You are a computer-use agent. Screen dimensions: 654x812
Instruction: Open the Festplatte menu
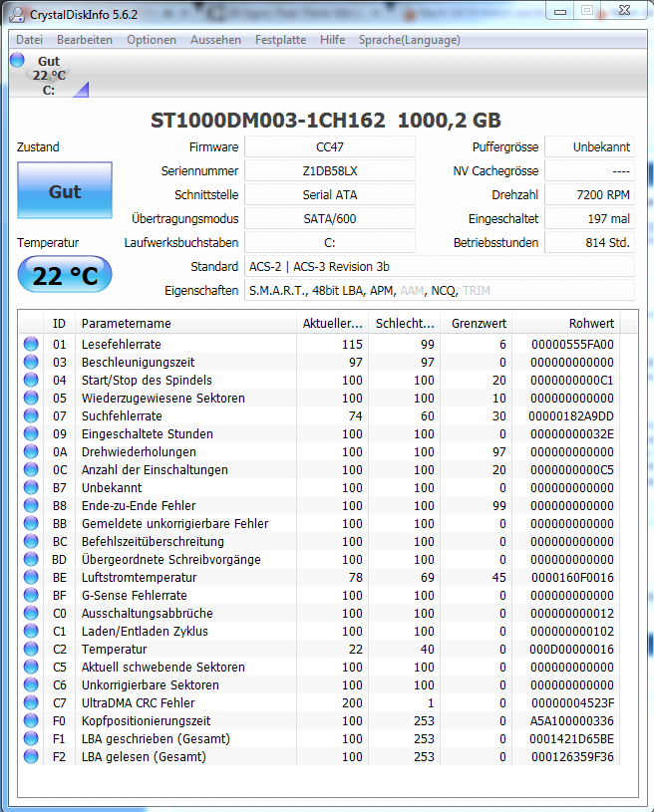click(280, 40)
